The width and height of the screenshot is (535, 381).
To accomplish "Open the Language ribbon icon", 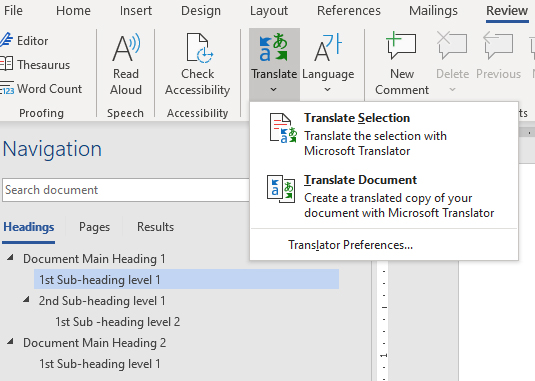I will point(328,47).
